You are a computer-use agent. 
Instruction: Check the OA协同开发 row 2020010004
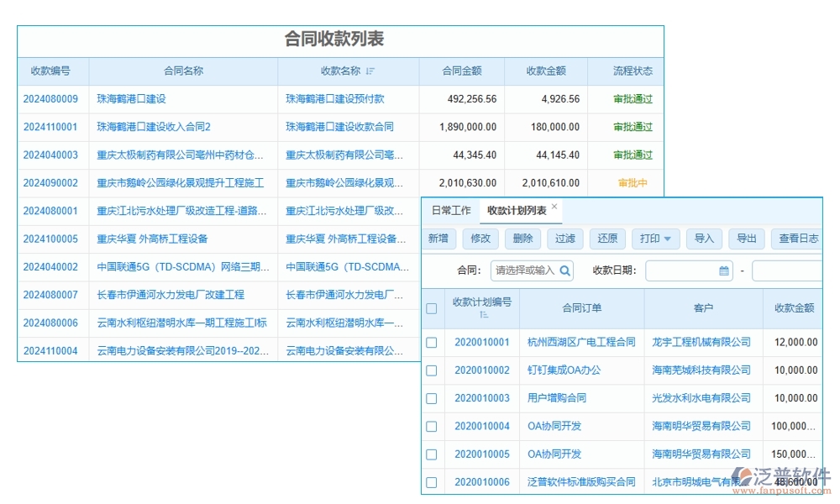click(432, 426)
